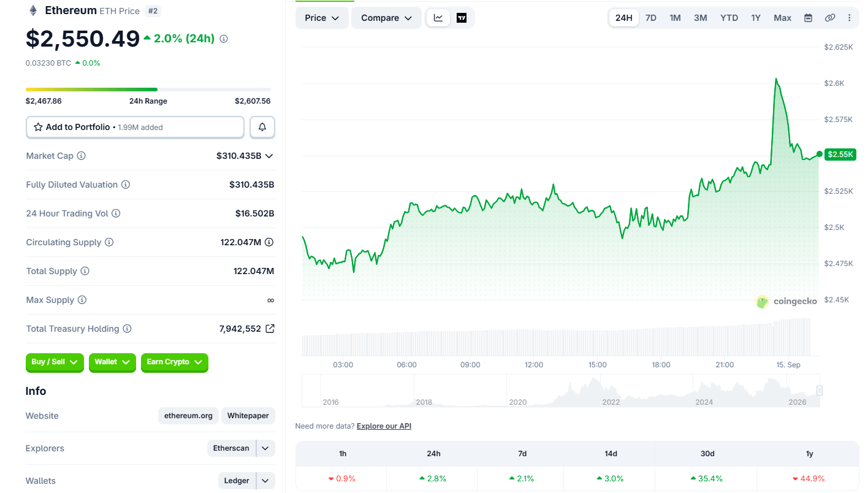Image resolution: width=868 pixels, height=493 pixels.
Task: Click the $2.55K current price label
Action: (840, 154)
